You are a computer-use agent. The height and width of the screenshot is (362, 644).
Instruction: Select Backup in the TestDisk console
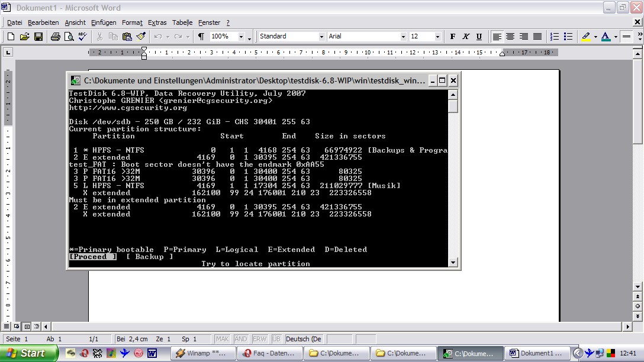tap(150, 257)
